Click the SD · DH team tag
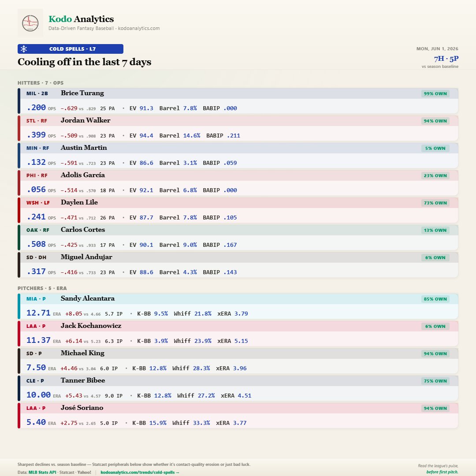The height and width of the screenshot is (476, 476). (36, 257)
